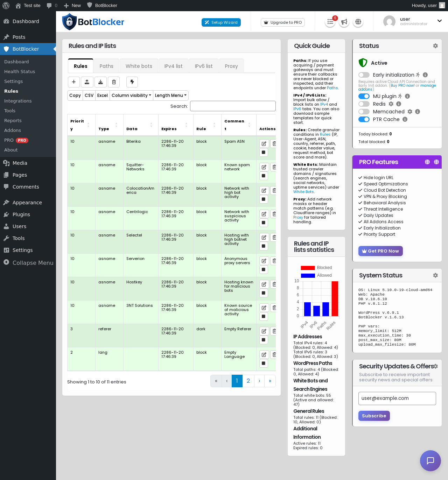Image resolution: width=448 pixels, height=480 pixels.
Task: Sort the table by Expires column
Action: (176, 125)
